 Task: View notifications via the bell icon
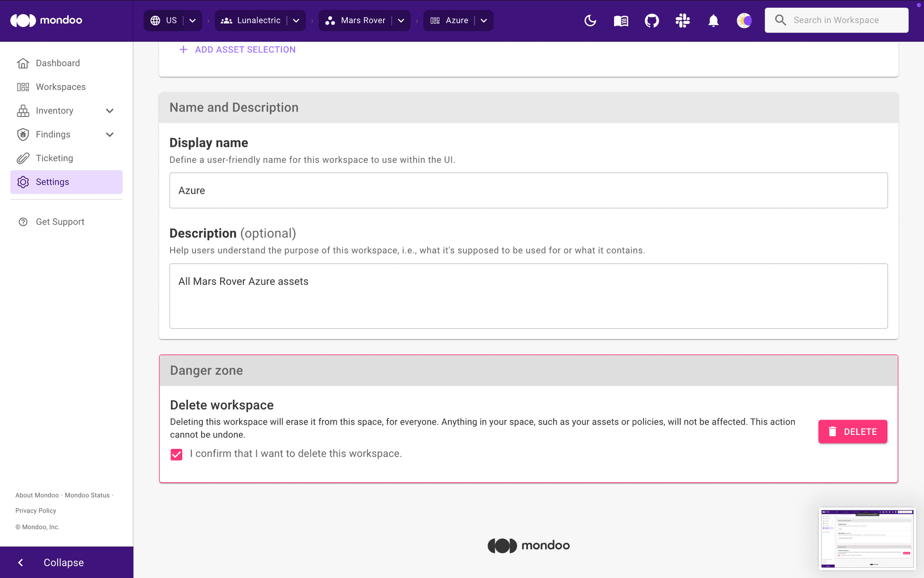point(713,20)
